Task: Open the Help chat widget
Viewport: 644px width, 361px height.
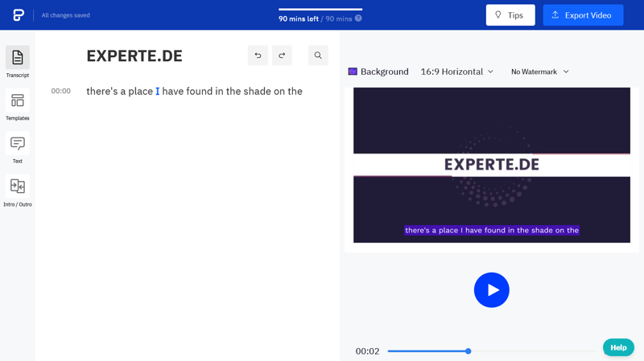Action: tap(618, 347)
